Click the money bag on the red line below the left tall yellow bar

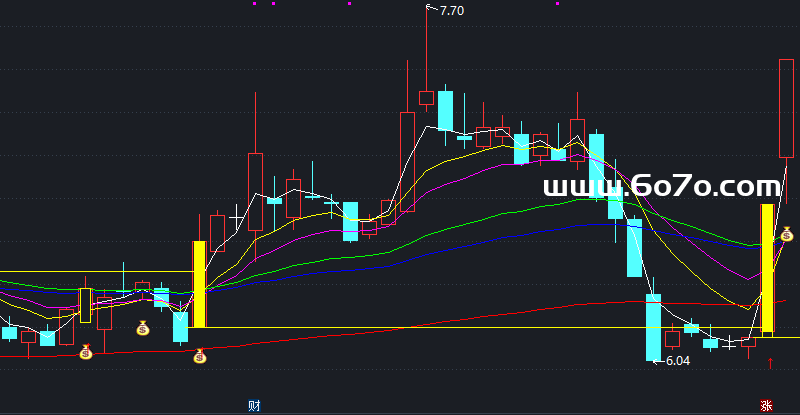coord(200,355)
